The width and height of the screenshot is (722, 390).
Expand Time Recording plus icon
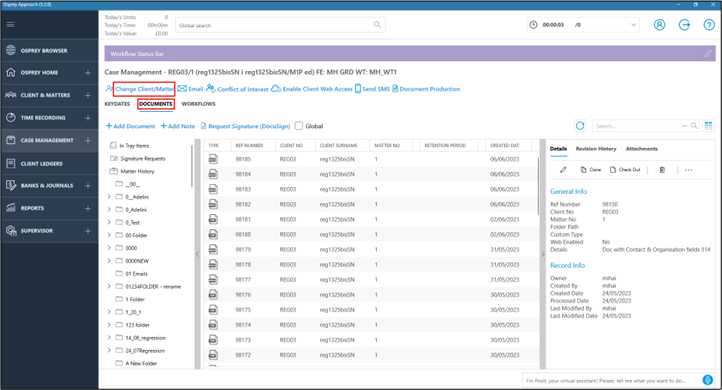click(x=87, y=118)
